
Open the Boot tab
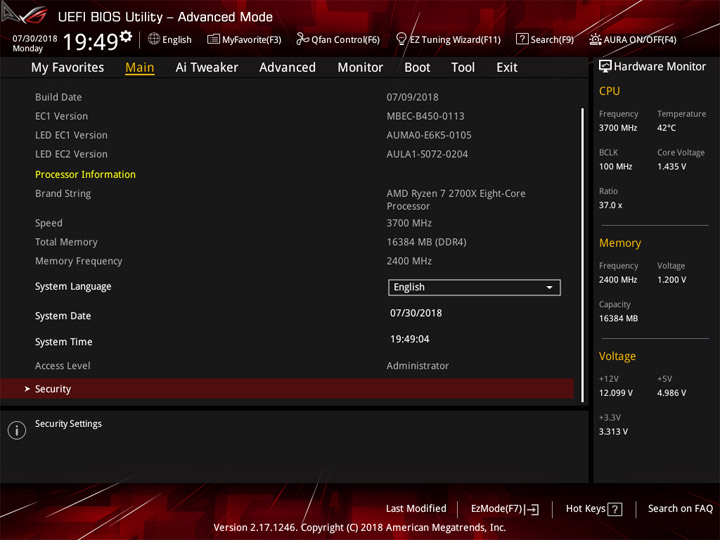[417, 68]
